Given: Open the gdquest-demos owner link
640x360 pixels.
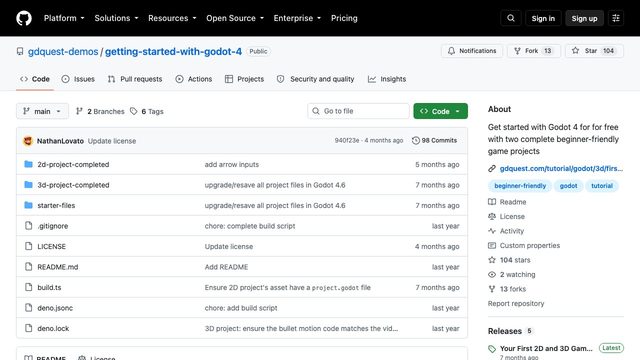Looking at the screenshot, I should click(63, 51).
